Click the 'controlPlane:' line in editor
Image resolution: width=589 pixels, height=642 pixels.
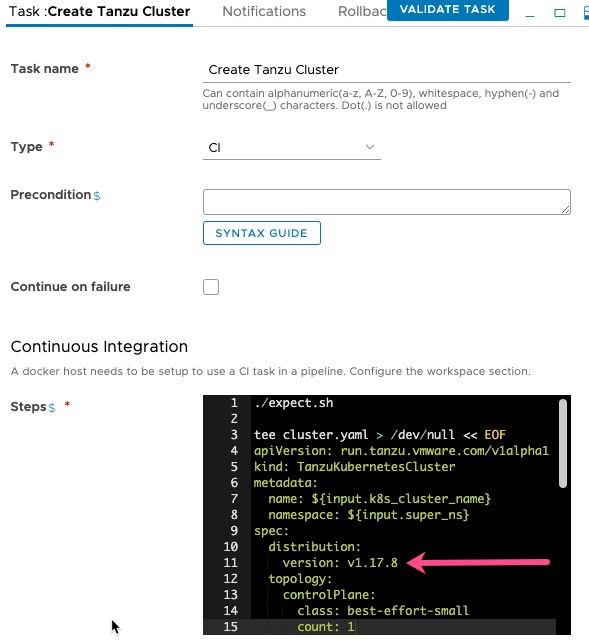(x=329, y=595)
